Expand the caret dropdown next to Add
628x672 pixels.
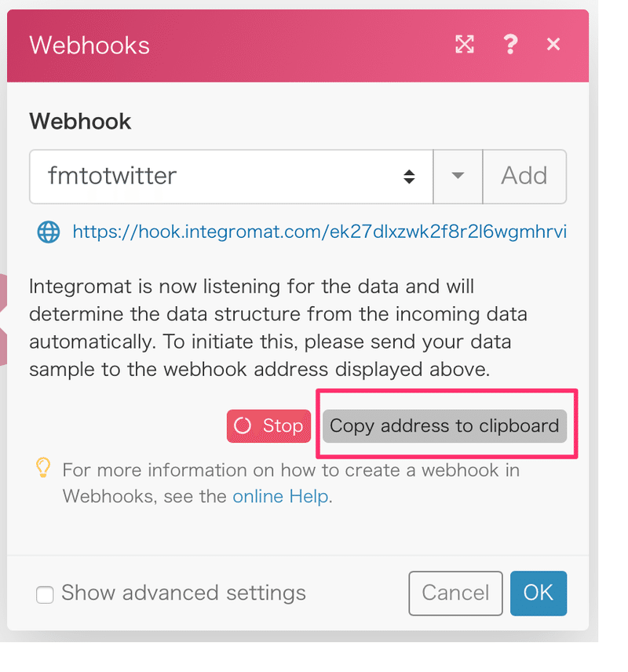point(458,177)
